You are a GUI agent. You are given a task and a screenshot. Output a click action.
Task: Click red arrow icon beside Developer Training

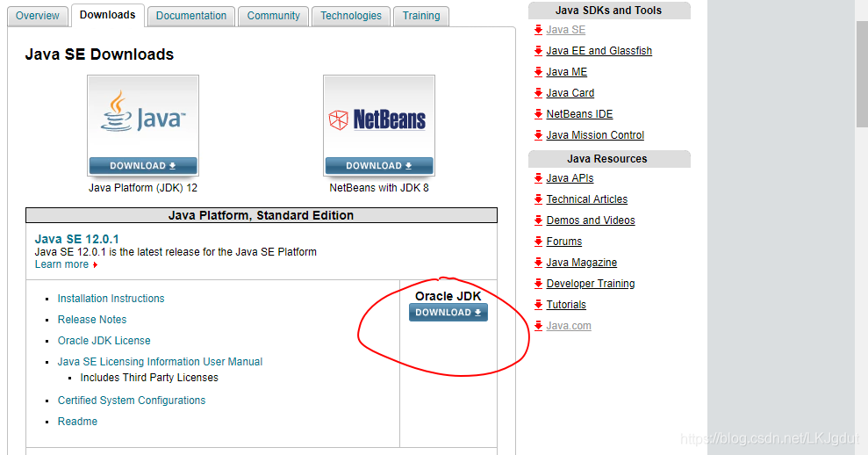pyautogui.click(x=538, y=284)
